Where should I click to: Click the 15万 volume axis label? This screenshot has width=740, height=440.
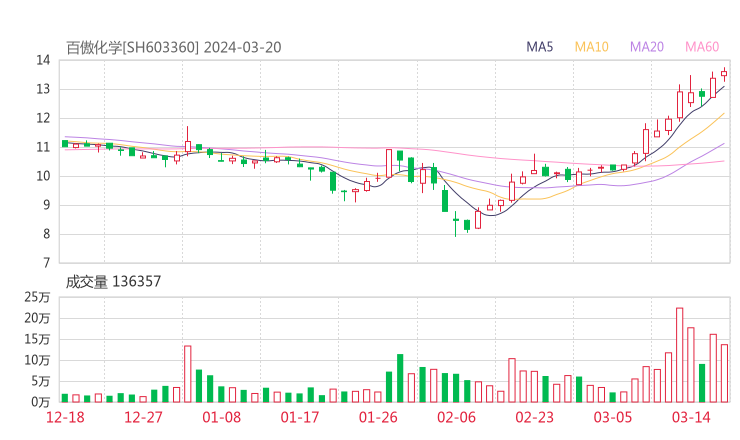pos(37,339)
